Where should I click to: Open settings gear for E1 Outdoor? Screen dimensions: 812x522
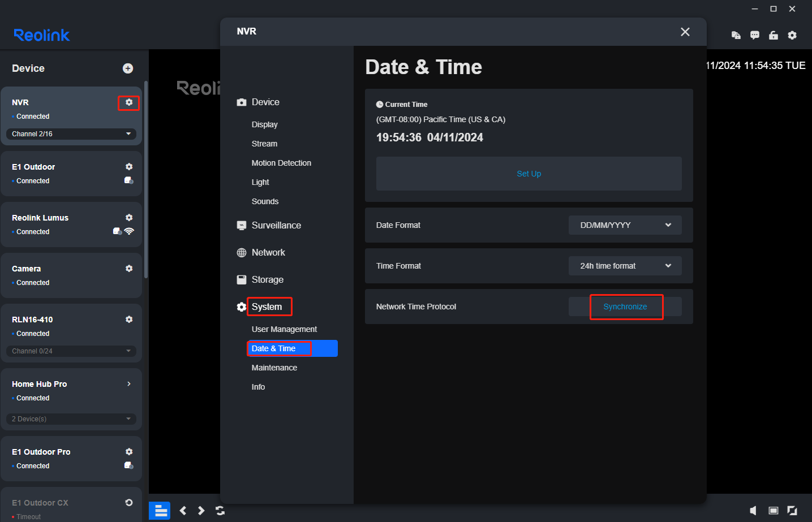tap(129, 167)
